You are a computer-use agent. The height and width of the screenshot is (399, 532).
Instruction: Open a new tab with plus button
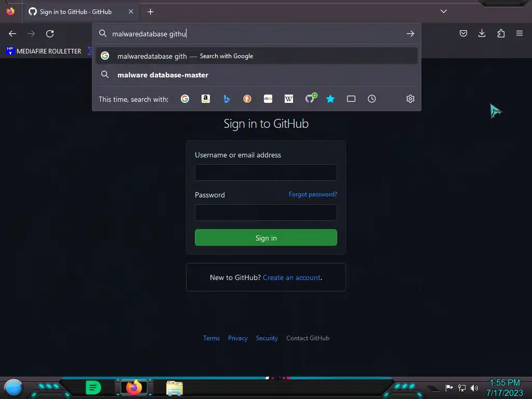tap(150, 12)
